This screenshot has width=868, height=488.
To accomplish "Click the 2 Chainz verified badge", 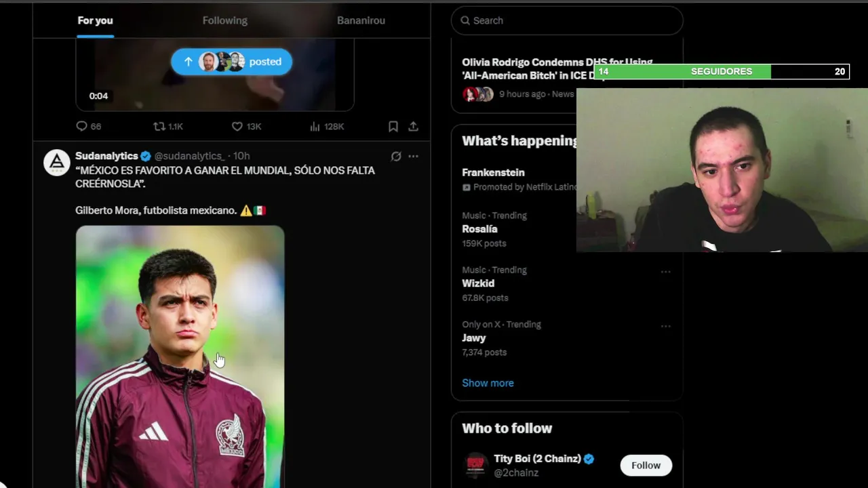I will click(x=589, y=459).
